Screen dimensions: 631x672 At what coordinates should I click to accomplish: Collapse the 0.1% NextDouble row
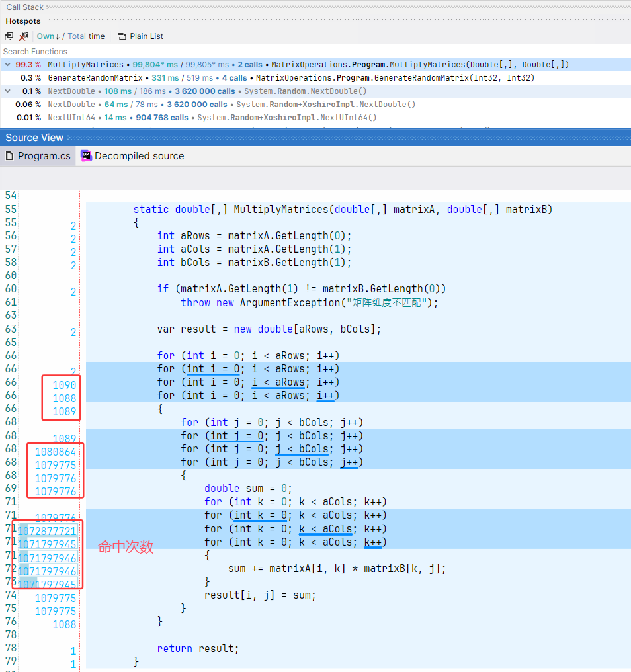[7, 91]
